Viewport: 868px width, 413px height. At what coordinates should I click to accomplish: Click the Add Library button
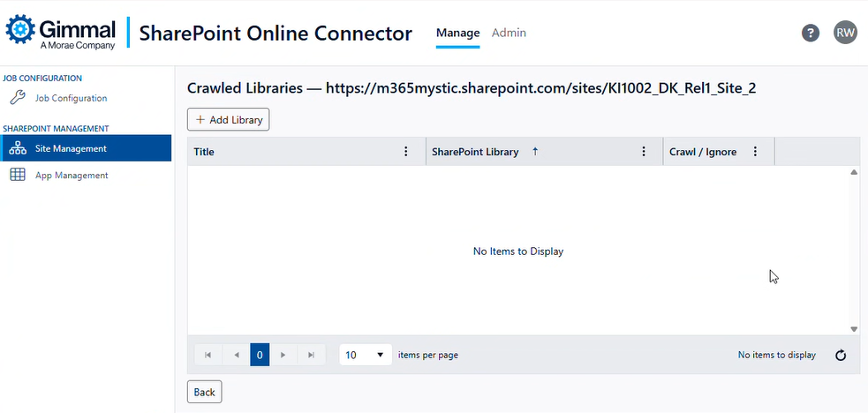click(228, 119)
